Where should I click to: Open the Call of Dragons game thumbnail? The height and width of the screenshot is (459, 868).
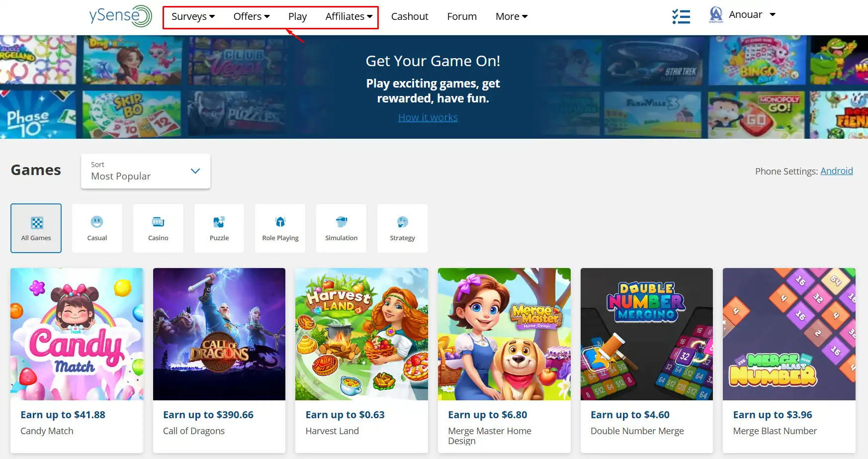[219, 334]
